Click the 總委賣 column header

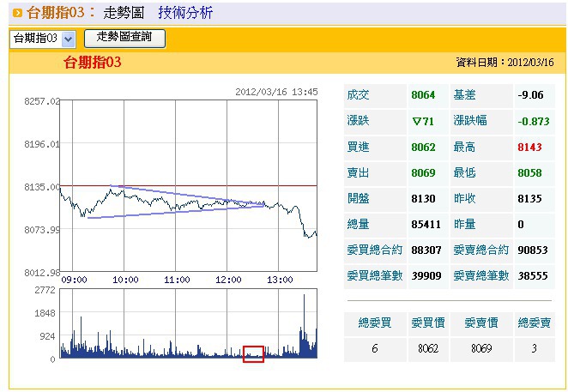[535, 323]
